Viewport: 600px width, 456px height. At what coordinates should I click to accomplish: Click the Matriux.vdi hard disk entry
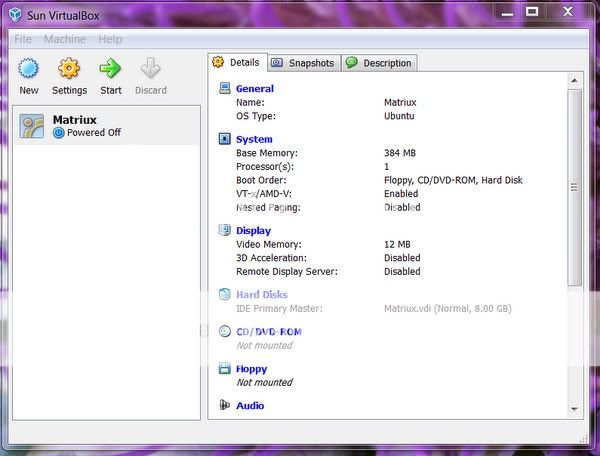point(448,309)
